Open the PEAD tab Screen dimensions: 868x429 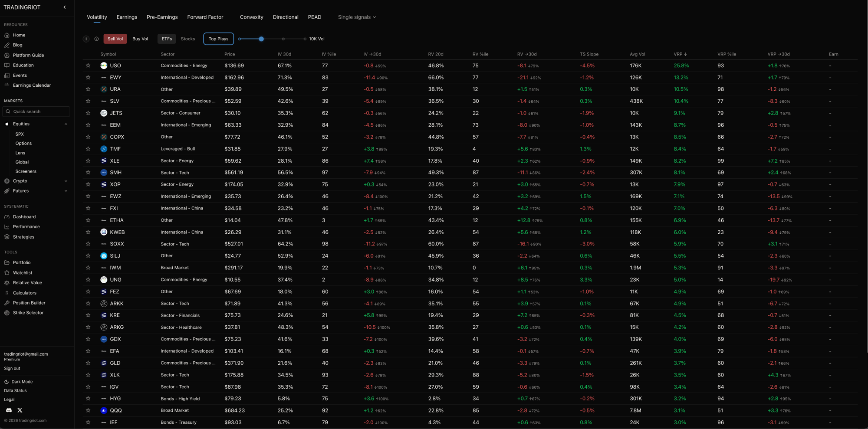[315, 17]
